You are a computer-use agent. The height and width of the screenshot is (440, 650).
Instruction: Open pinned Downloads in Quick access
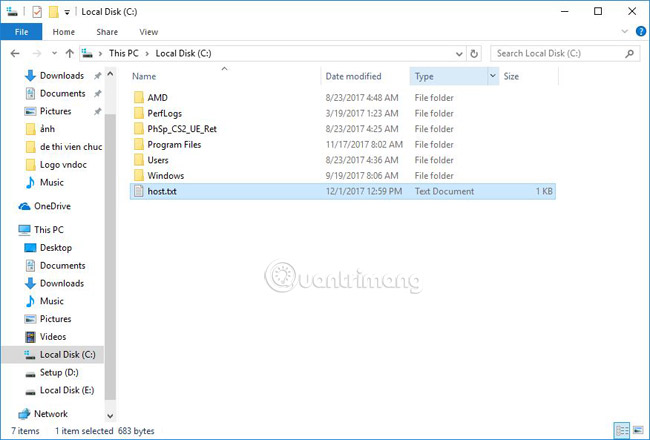62,75
